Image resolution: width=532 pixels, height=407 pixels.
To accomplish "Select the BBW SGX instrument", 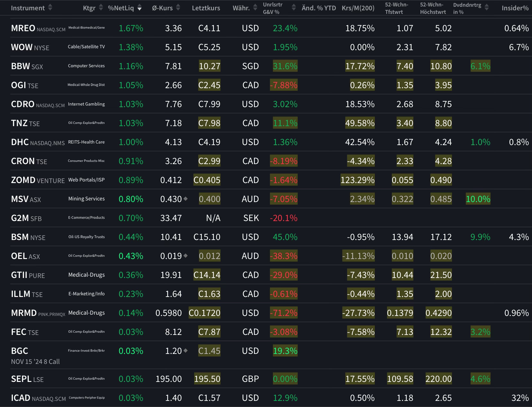I will click(x=27, y=66).
